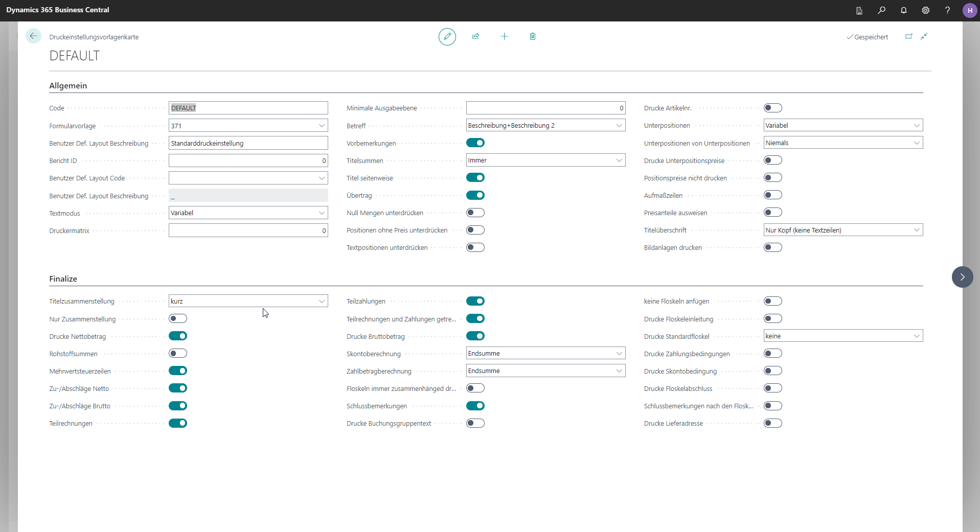Turn off the Drucke Nettobetrag toggle
980x532 pixels.
click(x=178, y=336)
